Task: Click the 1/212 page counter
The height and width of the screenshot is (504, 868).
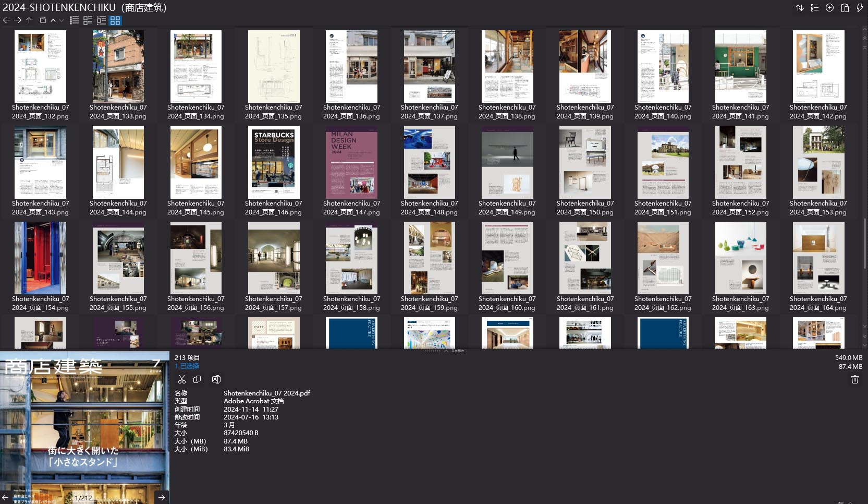Action: 83,498
